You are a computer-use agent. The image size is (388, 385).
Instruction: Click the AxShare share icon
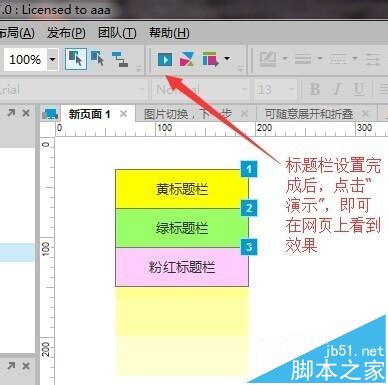187,59
